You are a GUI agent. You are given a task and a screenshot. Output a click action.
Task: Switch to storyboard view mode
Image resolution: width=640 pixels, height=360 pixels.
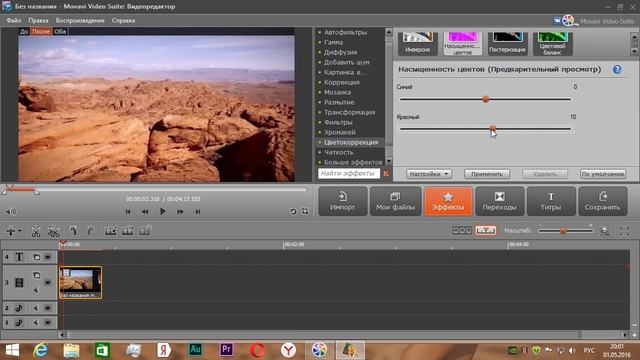[x=462, y=231]
